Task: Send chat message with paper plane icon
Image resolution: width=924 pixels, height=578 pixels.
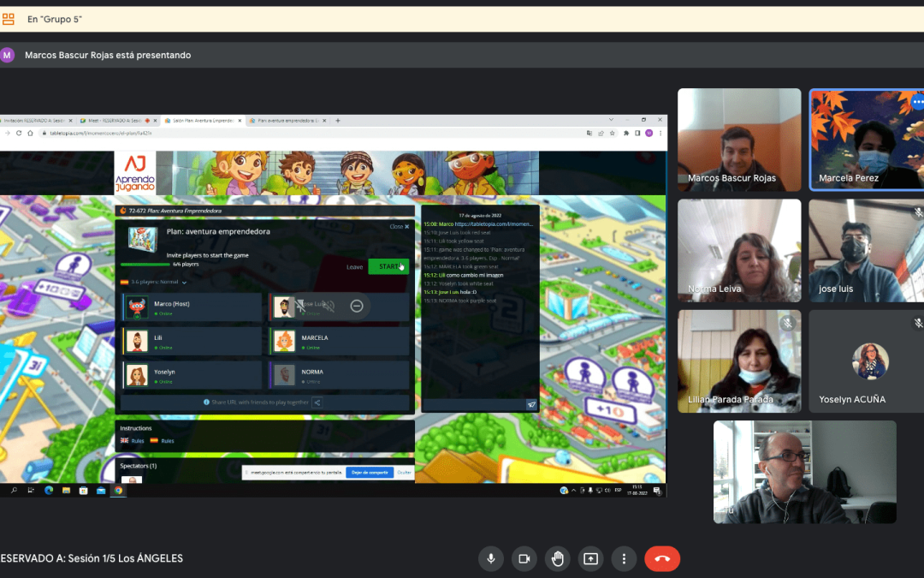Action: [531, 404]
